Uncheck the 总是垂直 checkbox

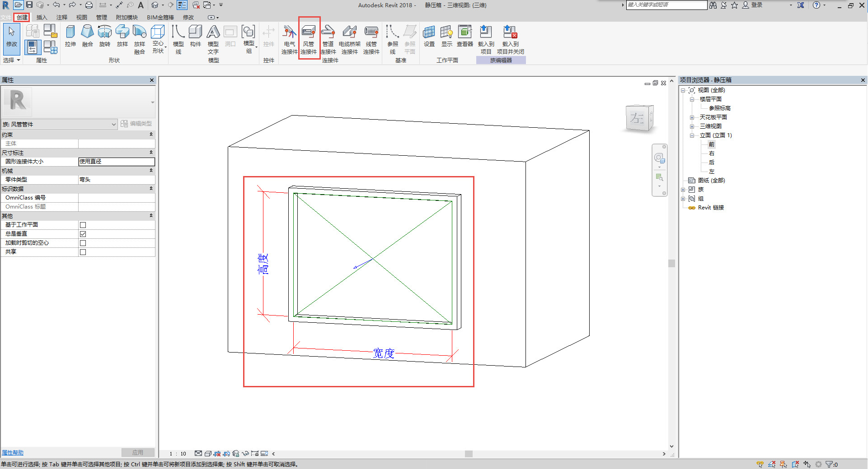click(83, 234)
